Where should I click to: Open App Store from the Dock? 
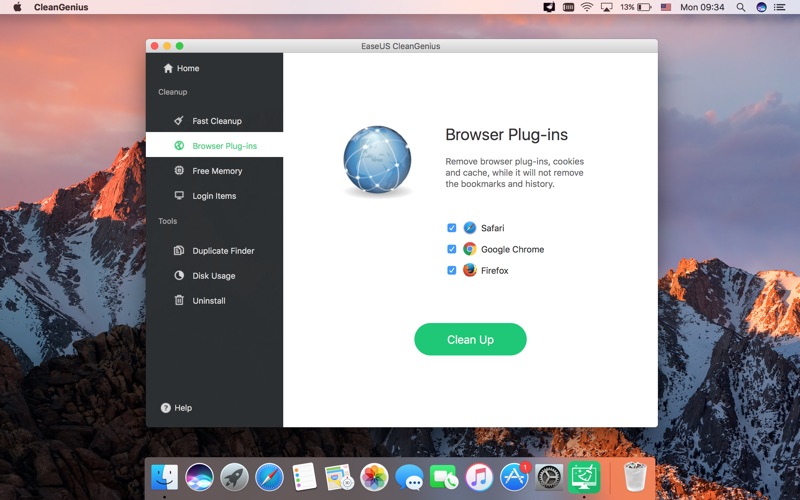click(x=514, y=478)
